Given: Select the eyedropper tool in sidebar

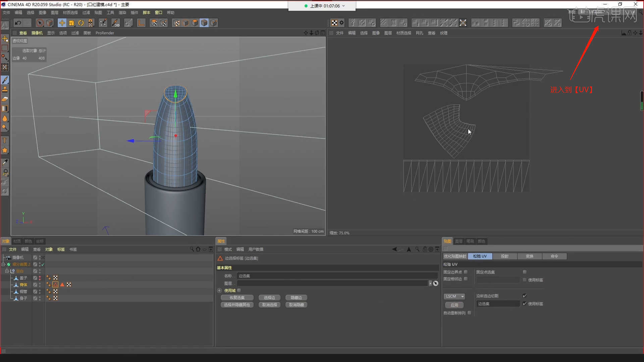Looking at the screenshot, I should (5, 163).
